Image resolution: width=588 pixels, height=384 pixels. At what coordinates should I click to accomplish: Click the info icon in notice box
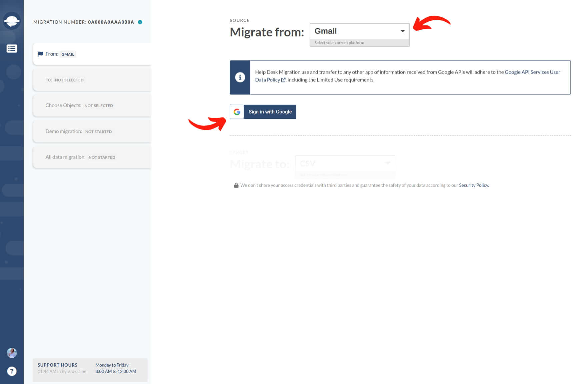coord(240,77)
